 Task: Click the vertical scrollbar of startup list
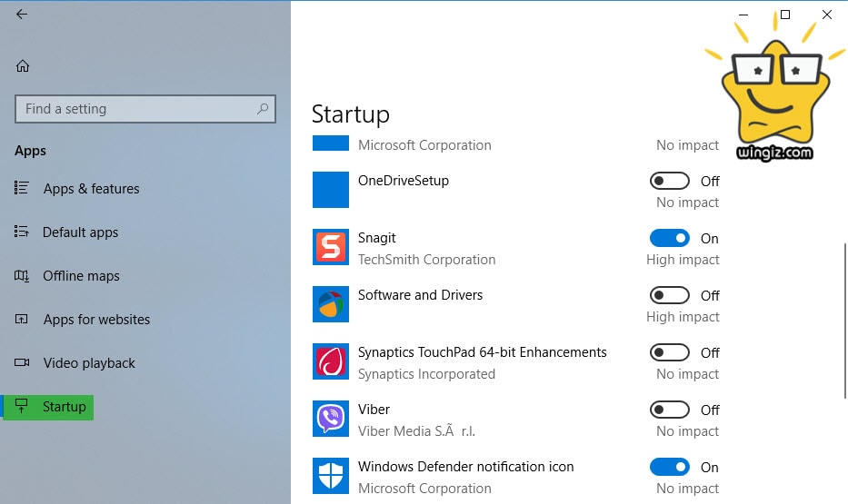[x=844, y=318]
